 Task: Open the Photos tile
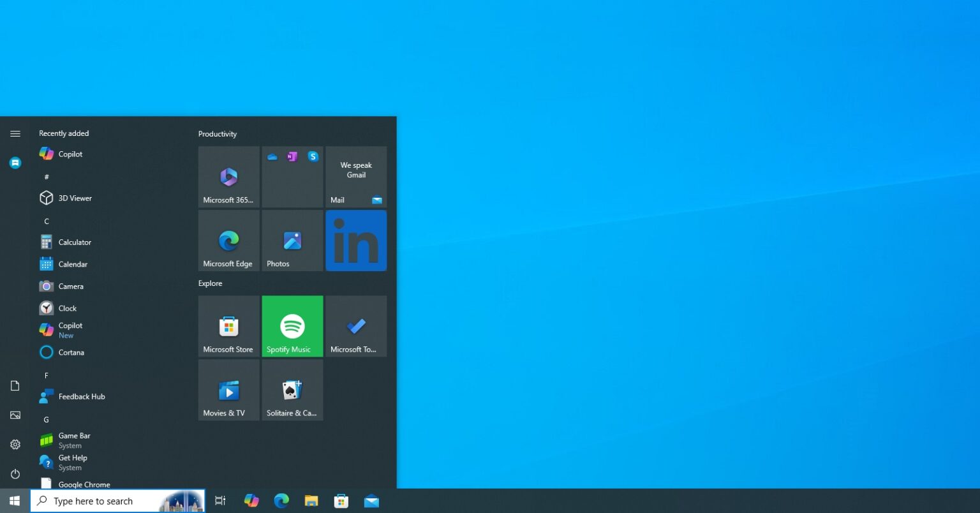[x=292, y=241]
